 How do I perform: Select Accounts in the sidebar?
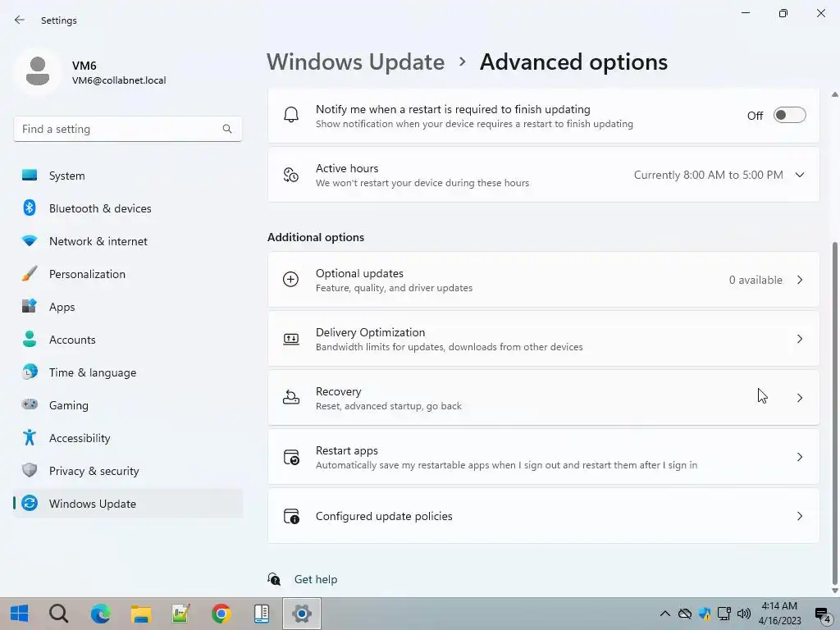click(x=127, y=339)
